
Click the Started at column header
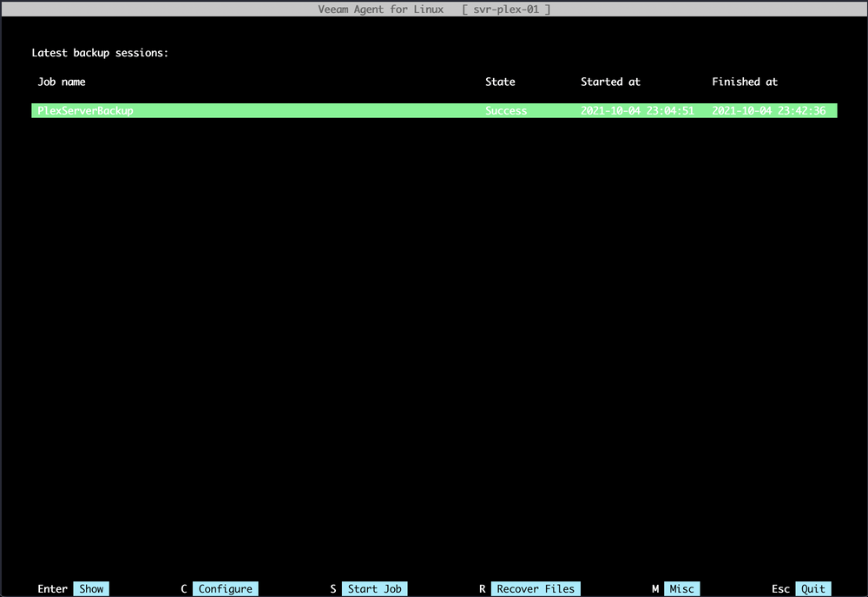click(610, 82)
